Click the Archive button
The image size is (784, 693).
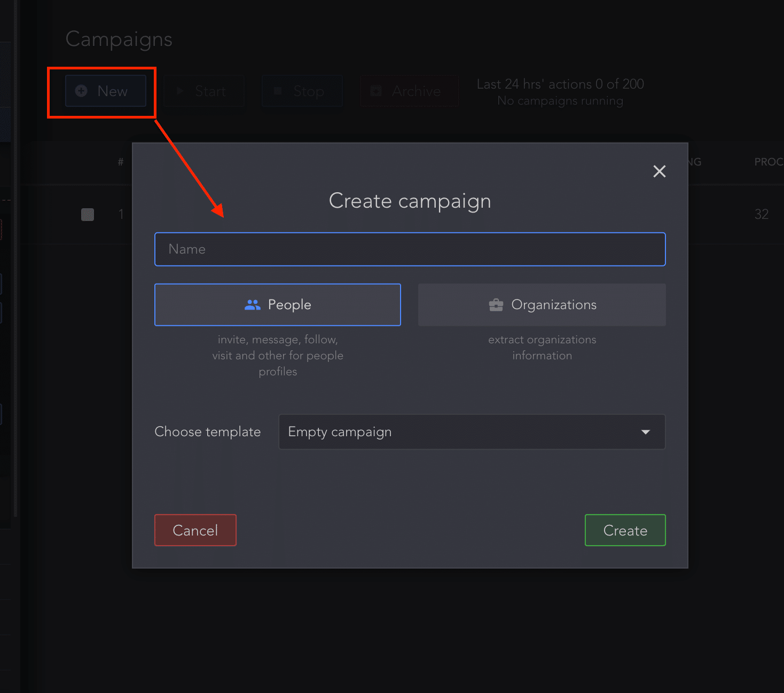(x=410, y=91)
